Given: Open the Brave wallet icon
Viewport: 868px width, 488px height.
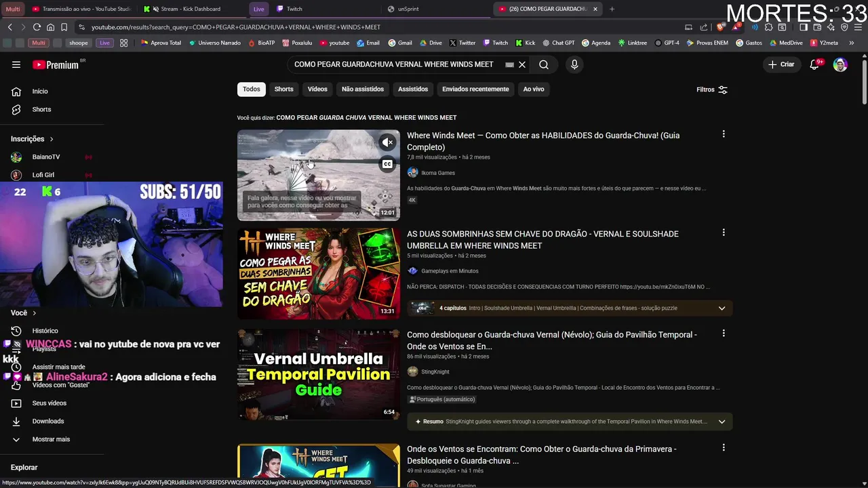Looking at the screenshot, I should (x=818, y=27).
